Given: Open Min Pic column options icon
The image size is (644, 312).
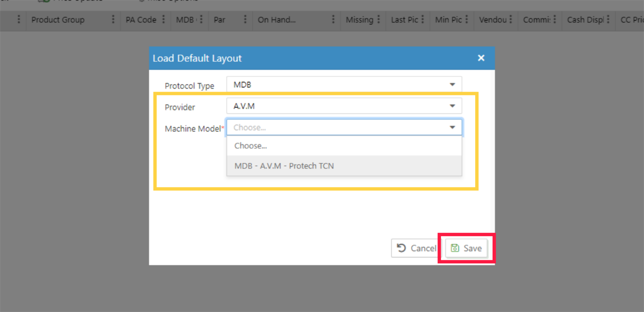Looking at the screenshot, I should click(x=467, y=19).
